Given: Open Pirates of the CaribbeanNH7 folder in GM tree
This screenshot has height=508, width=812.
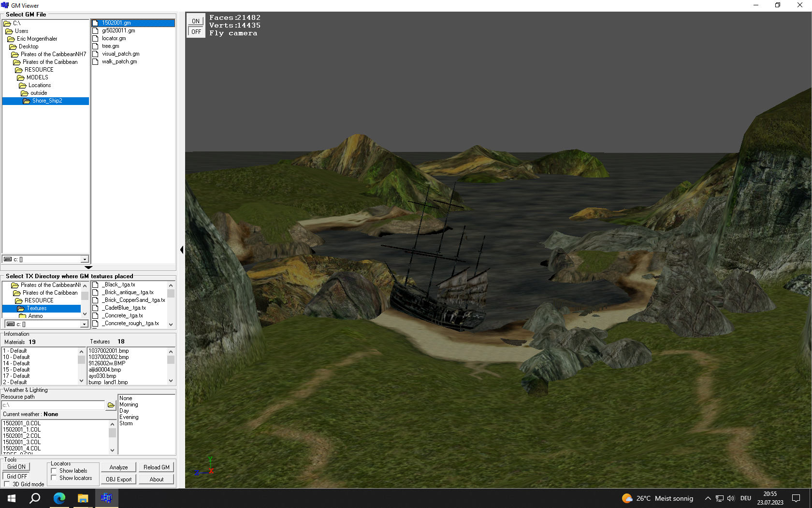Looking at the screenshot, I should click(53, 54).
